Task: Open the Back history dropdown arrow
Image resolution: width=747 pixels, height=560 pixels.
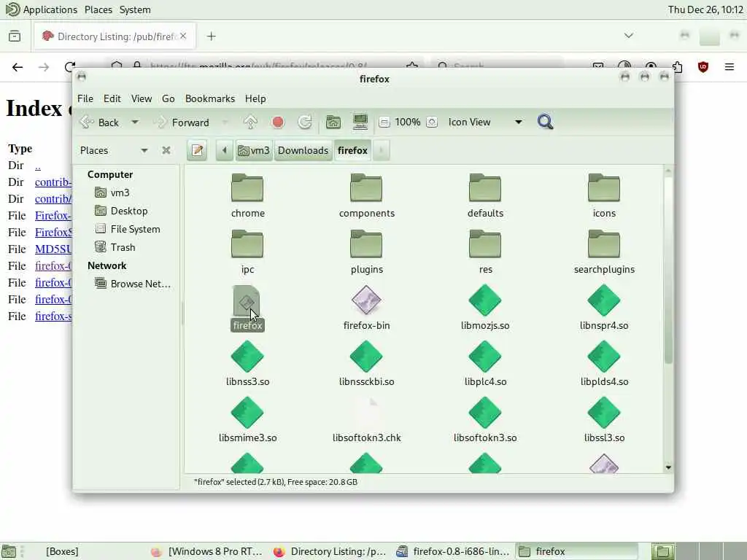Action: click(x=135, y=122)
